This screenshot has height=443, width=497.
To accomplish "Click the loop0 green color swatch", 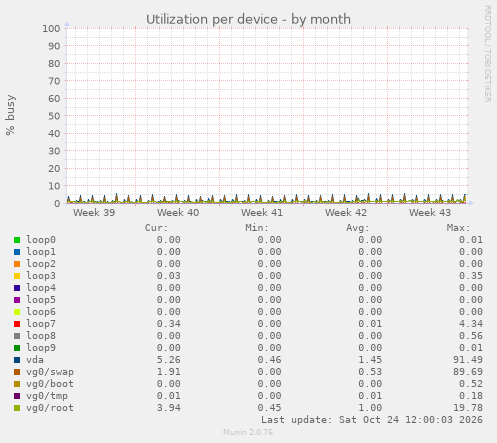I will click(x=17, y=240).
